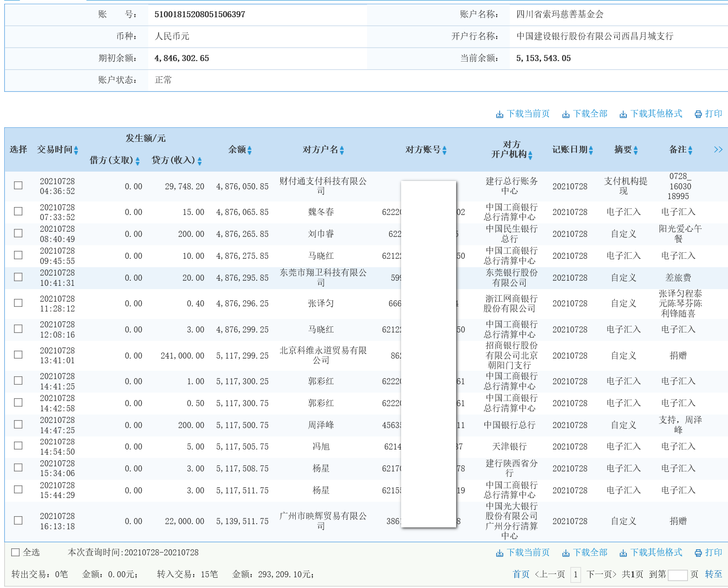Click the top 打印 printer icon
The image size is (728, 588).
point(698,113)
